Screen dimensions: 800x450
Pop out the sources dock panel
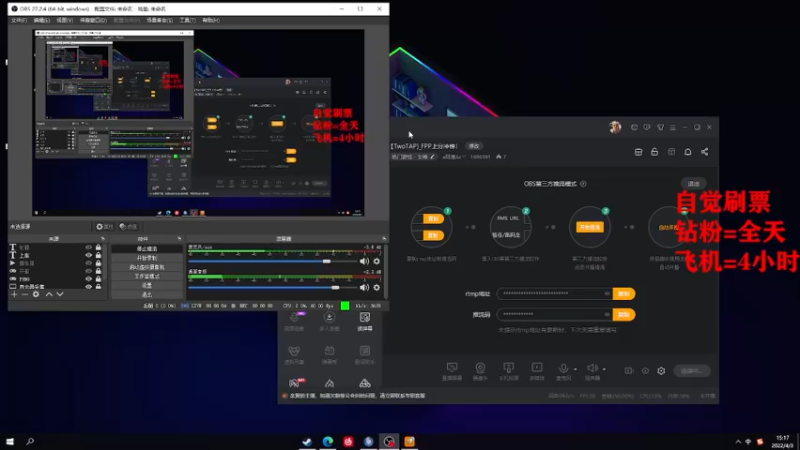[103, 239]
